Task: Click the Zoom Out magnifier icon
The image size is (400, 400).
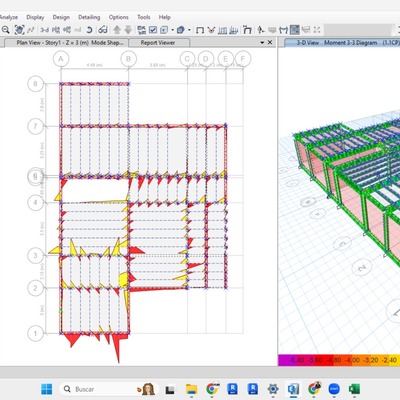Action: (x=5, y=30)
